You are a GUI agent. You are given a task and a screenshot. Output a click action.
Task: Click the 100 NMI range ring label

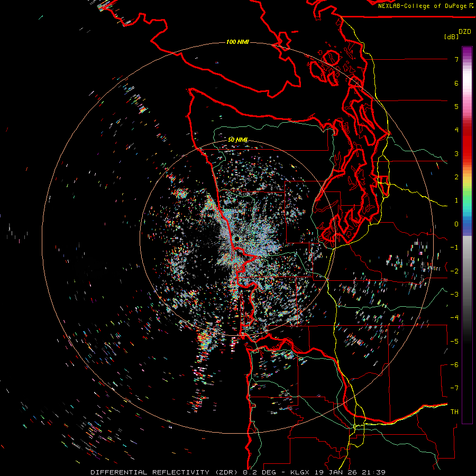[x=237, y=42]
